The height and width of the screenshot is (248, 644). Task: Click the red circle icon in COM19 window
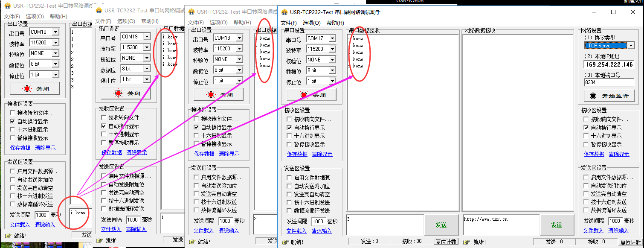point(118,93)
